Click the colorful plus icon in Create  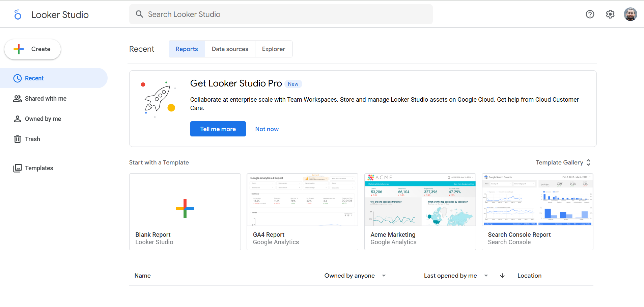[19, 49]
